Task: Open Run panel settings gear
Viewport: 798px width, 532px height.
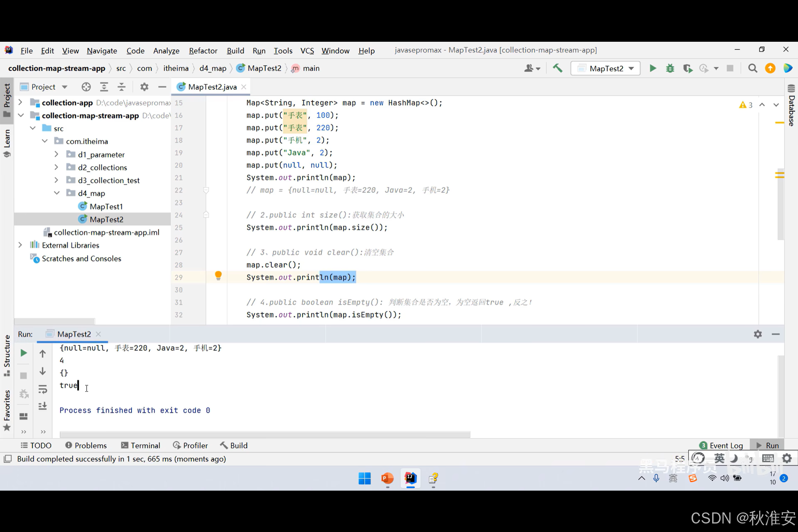Action: pyautogui.click(x=758, y=334)
